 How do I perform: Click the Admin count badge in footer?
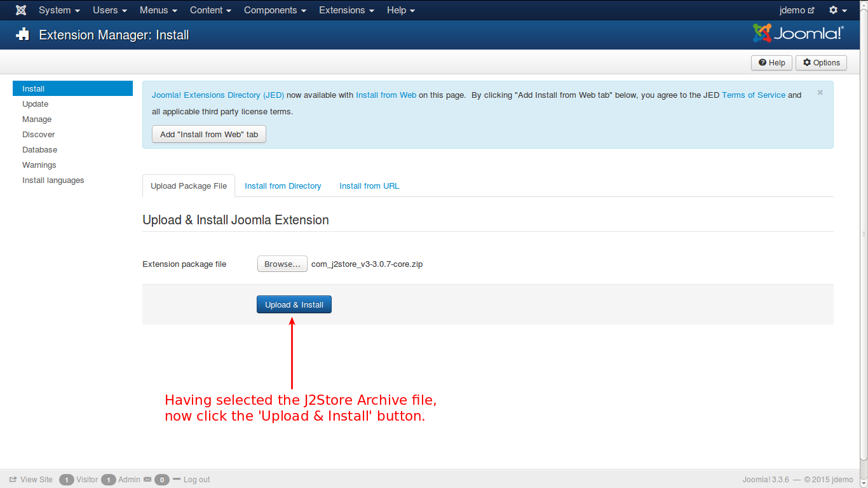[x=109, y=480]
